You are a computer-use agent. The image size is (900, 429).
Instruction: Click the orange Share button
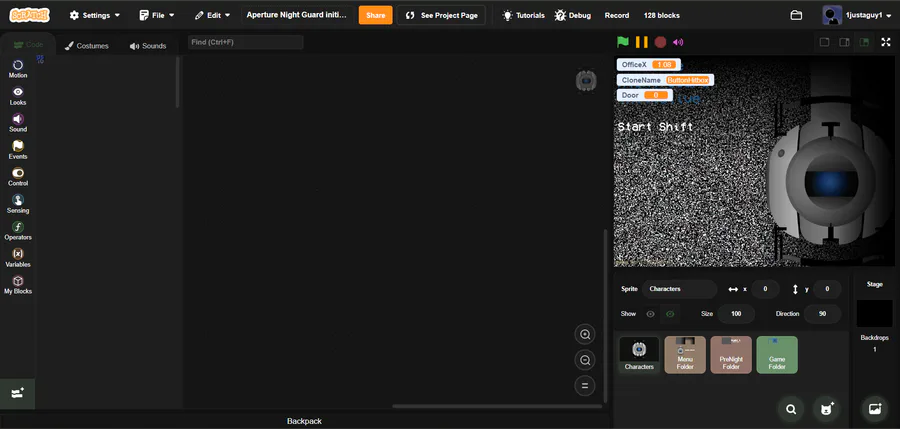tap(375, 16)
